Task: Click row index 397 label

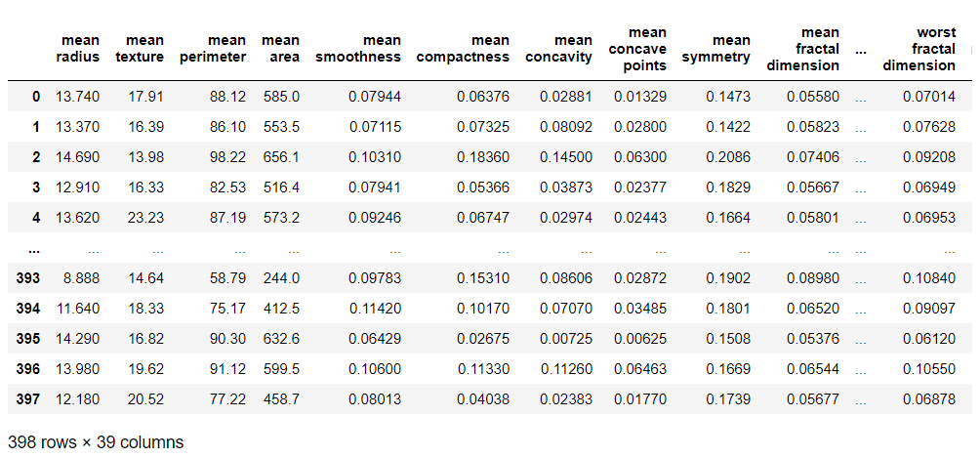Action: (x=28, y=400)
